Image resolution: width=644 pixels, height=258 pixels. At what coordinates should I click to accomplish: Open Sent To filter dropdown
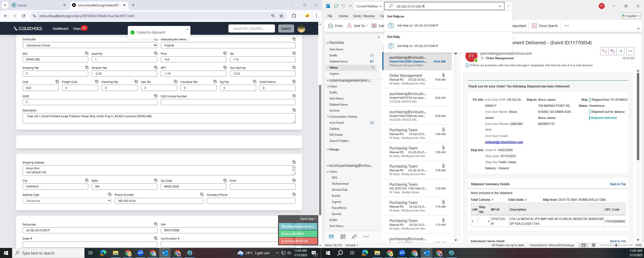point(357,26)
